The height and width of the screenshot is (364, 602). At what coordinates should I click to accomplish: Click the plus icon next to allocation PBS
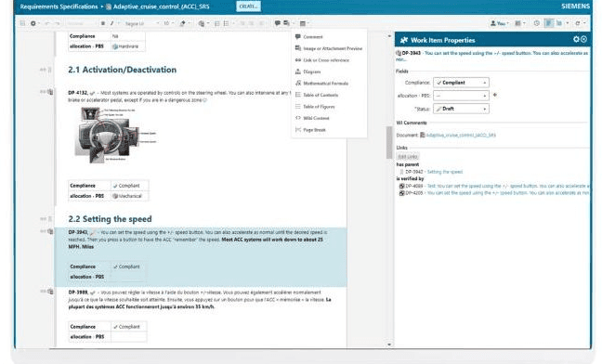495,95
